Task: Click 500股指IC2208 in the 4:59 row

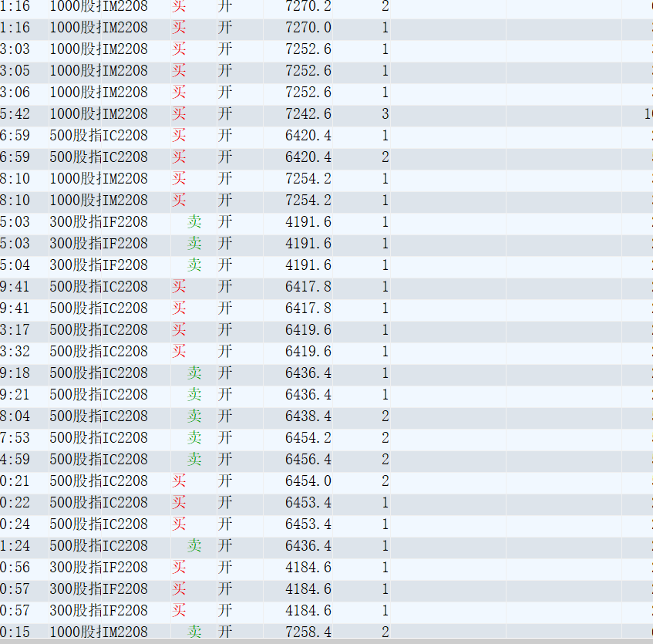Action: point(99,460)
